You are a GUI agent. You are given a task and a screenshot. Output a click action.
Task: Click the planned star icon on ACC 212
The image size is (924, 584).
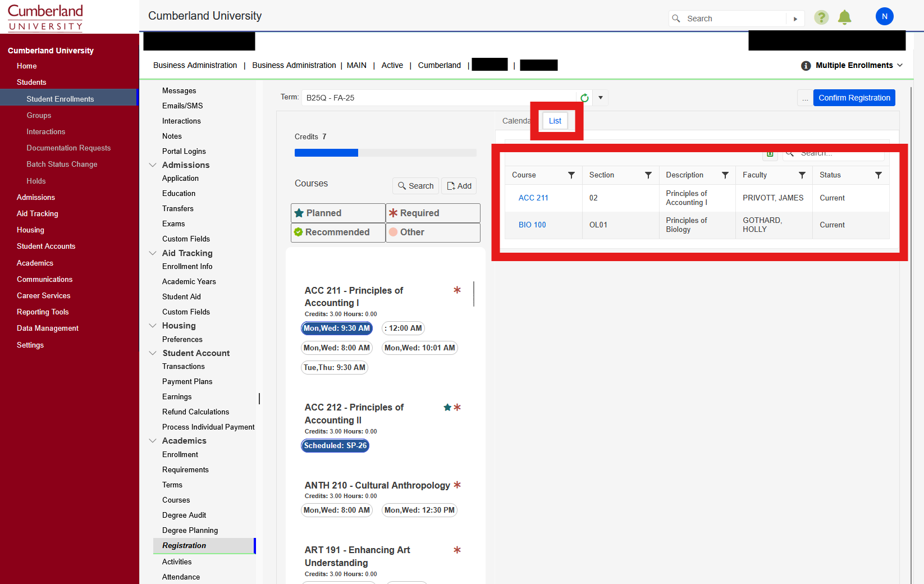coord(447,407)
